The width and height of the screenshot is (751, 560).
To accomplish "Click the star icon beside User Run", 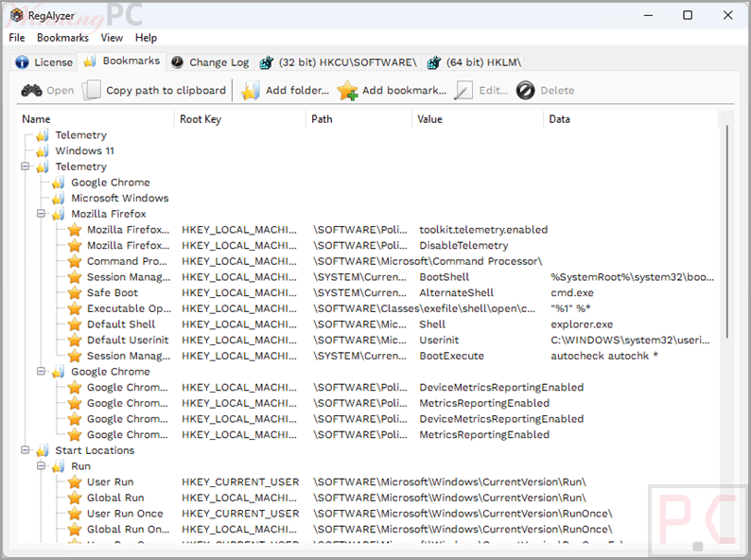I will (74, 481).
